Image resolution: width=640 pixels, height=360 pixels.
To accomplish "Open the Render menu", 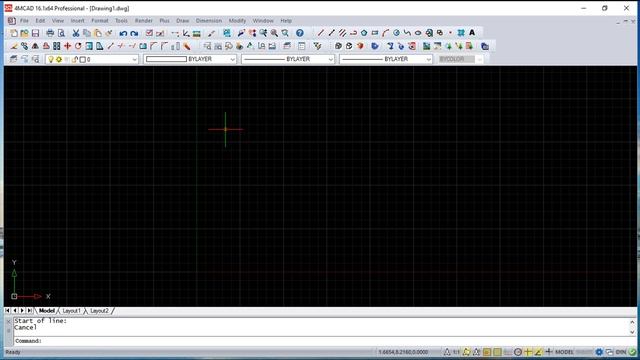I will tap(143, 20).
